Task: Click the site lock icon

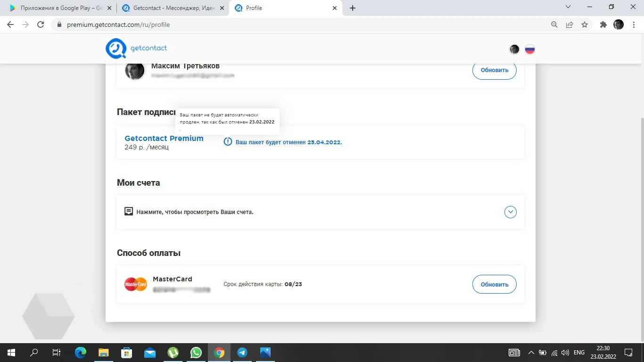Action: (59, 25)
